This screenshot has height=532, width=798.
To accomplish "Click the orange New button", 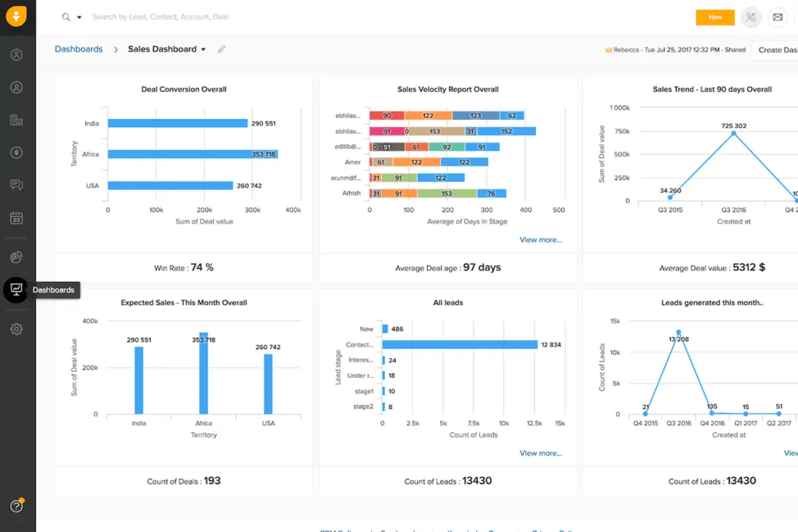I will coord(715,17).
